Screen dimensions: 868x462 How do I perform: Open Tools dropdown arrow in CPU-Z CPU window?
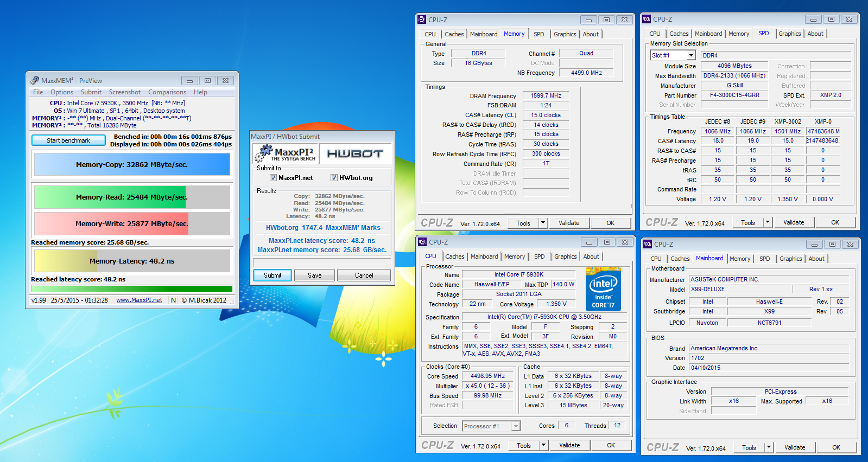coord(543,445)
